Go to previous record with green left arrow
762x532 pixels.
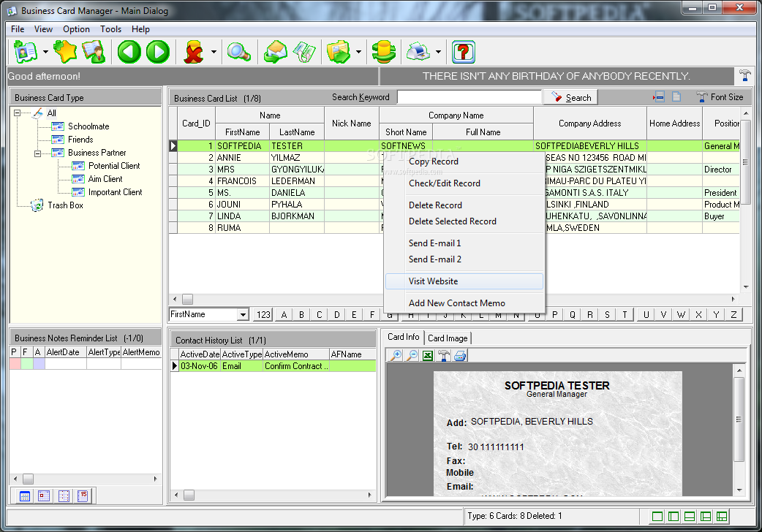click(129, 51)
